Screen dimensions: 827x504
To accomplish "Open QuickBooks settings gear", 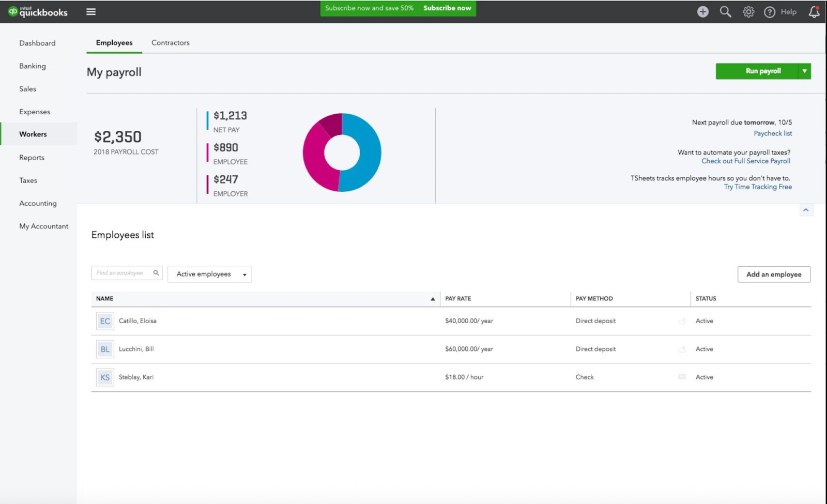I will [748, 11].
